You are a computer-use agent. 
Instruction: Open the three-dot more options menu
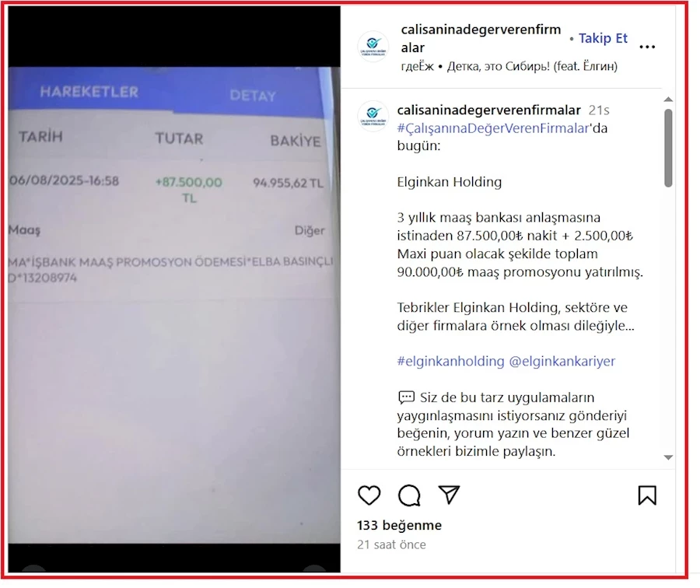(x=647, y=47)
